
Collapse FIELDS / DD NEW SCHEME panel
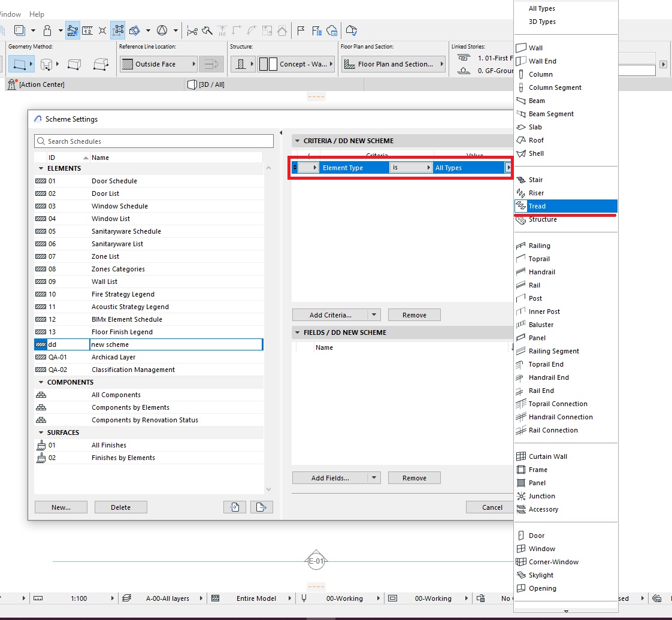pos(298,332)
